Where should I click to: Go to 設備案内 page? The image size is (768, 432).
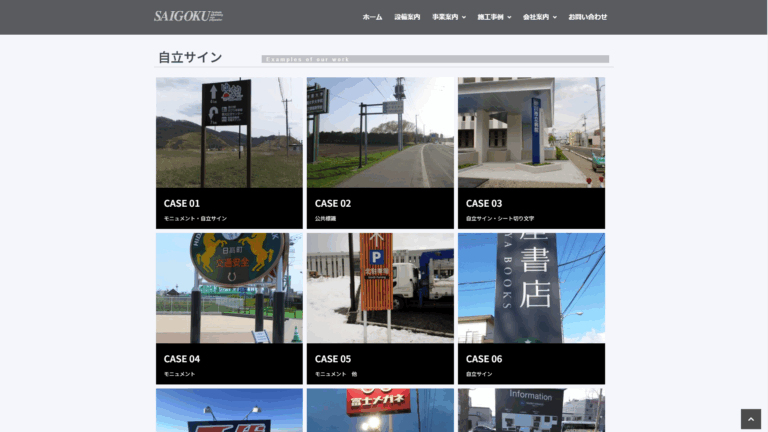tap(407, 17)
